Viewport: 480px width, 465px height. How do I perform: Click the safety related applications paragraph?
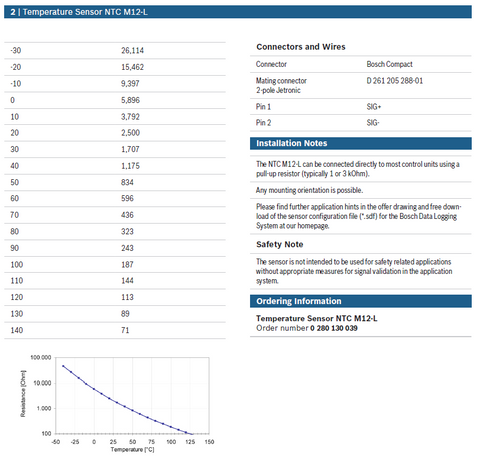(354, 271)
